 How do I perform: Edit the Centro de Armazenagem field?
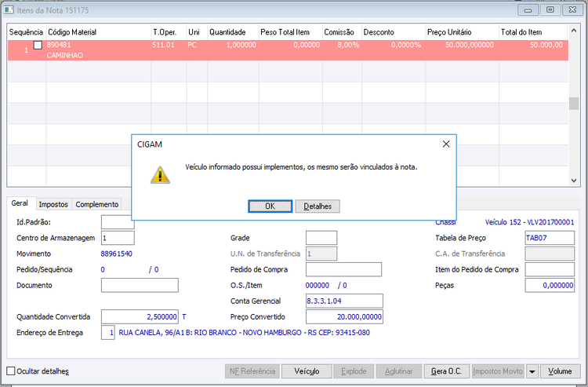pos(118,238)
